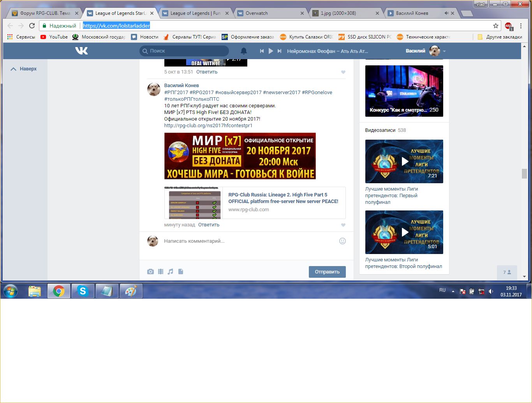Close the Overwatch tab
532x403 pixels.
click(x=302, y=13)
